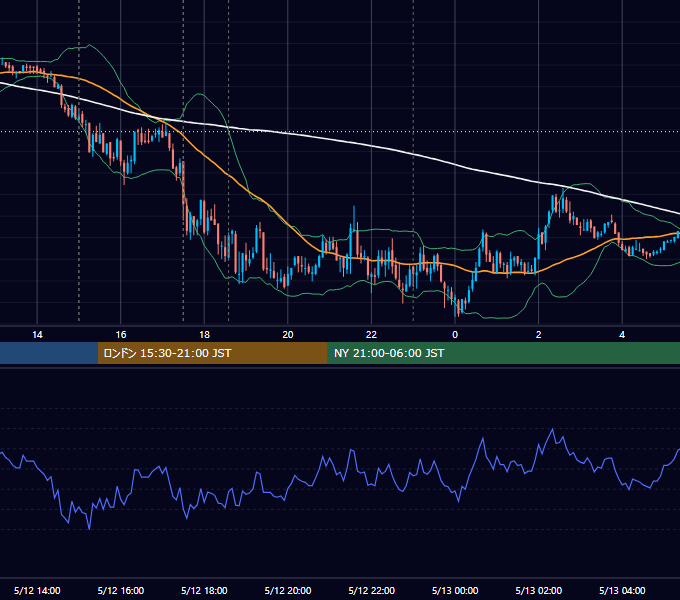680x600 pixels.
Task: Click the hour 4 axis label
Action: pyautogui.click(x=622, y=335)
